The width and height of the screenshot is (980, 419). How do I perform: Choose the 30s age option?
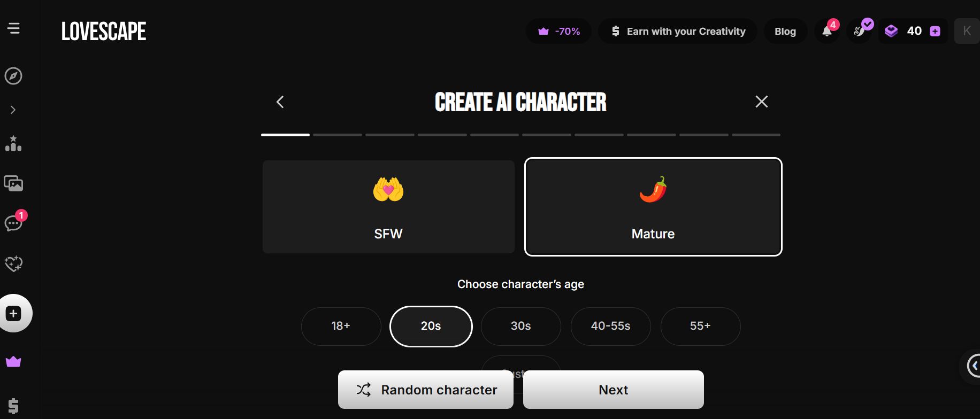520,326
